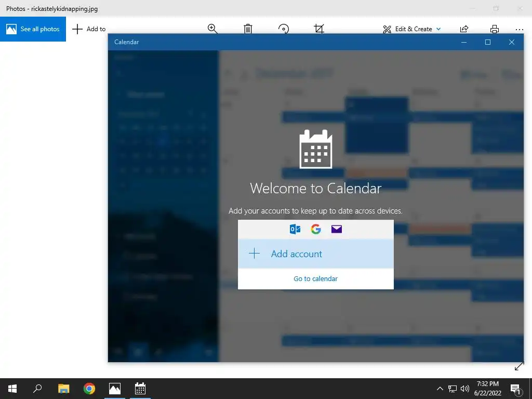Click Add account in Calendar dialog
This screenshot has height=399, width=532.
[315, 254]
